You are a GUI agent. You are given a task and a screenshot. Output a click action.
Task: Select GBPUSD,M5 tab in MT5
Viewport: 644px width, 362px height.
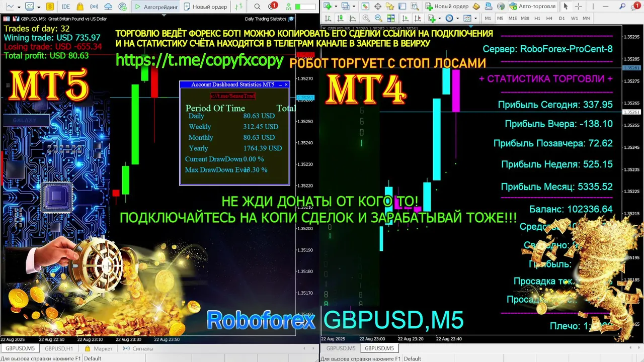pyautogui.click(x=20, y=348)
